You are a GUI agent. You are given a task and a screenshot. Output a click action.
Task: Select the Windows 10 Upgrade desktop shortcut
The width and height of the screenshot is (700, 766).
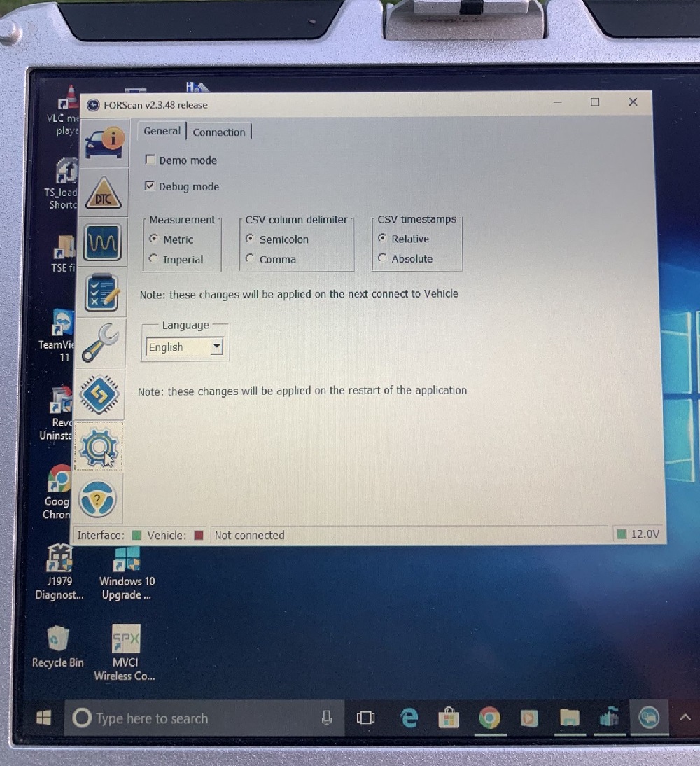pos(127,573)
